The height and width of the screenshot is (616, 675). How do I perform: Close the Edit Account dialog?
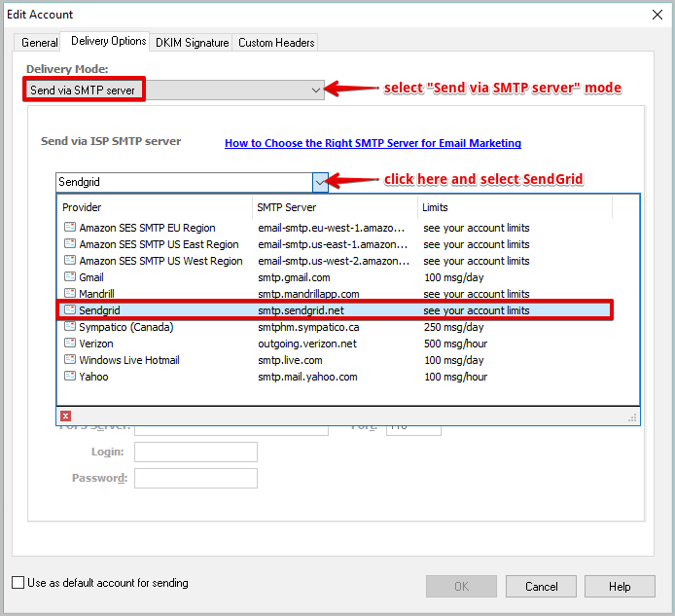click(657, 15)
